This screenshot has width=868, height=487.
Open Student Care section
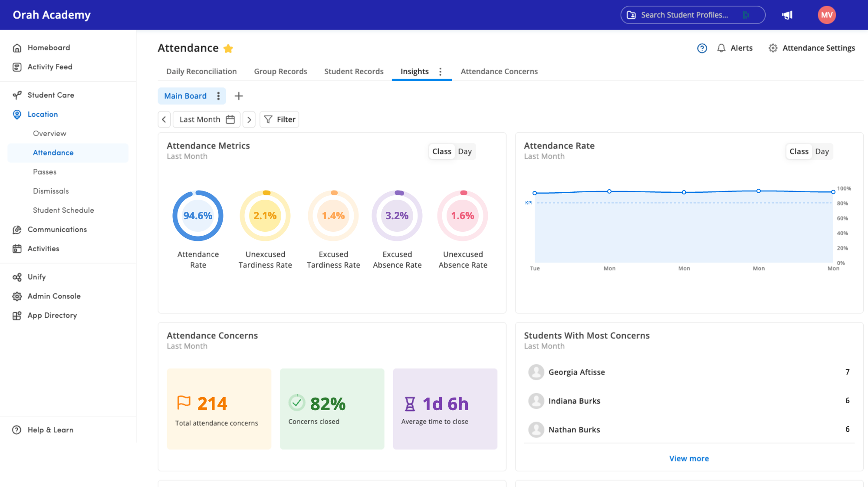tap(51, 95)
